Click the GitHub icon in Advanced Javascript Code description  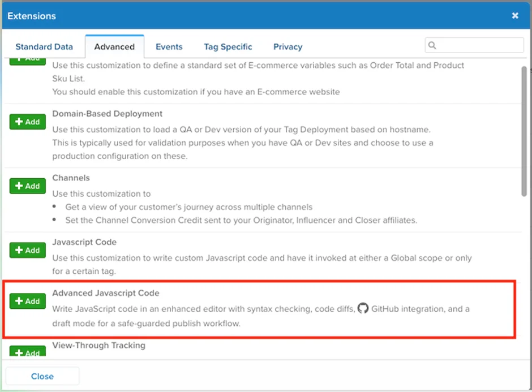[363, 309]
